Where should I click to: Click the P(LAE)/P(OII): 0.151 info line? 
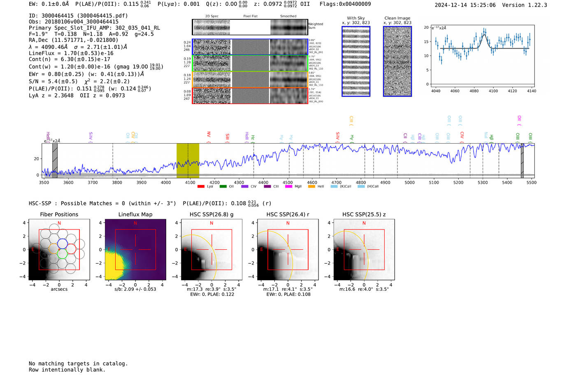pos(90,88)
